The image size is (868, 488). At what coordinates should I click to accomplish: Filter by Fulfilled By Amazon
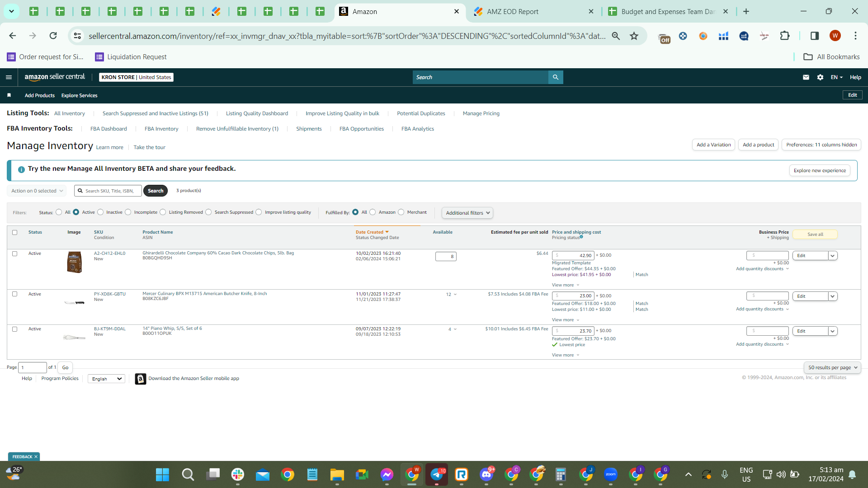(x=373, y=212)
